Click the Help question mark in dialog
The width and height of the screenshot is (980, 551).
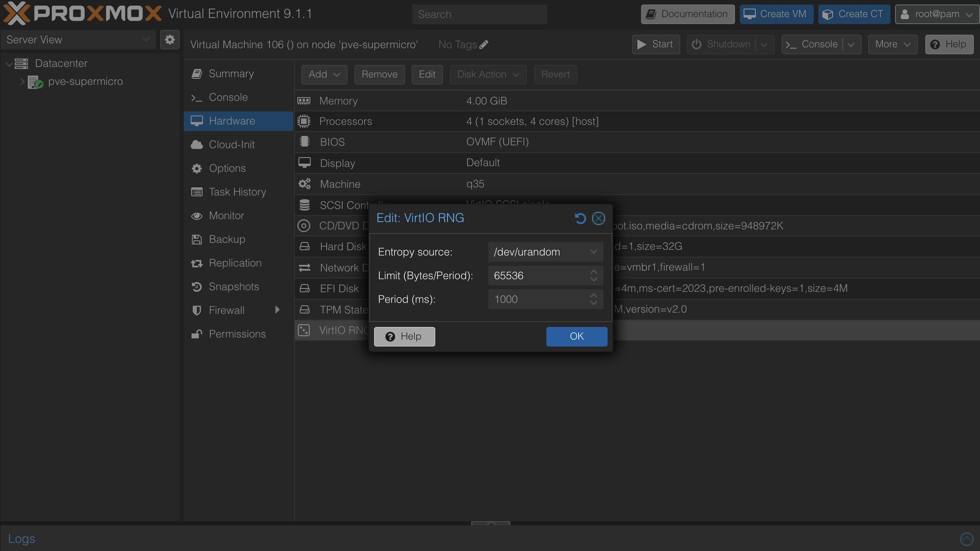coord(390,337)
